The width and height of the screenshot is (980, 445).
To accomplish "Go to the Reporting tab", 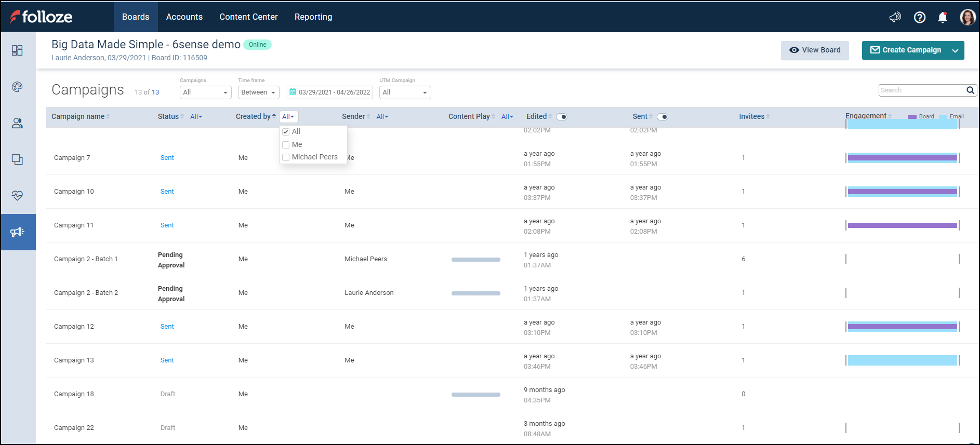I will [x=313, y=17].
